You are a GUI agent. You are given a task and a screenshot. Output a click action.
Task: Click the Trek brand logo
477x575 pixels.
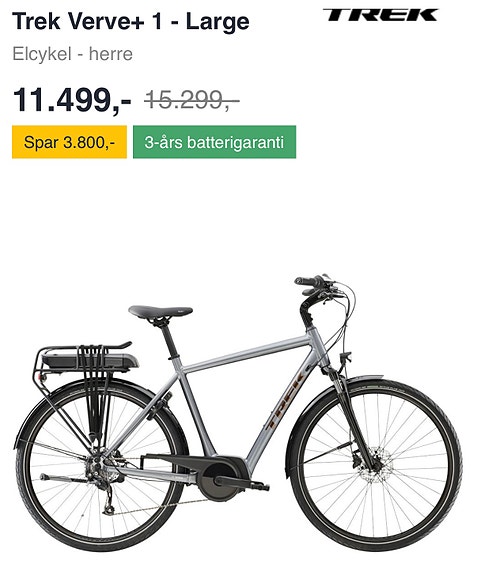point(381,15)
